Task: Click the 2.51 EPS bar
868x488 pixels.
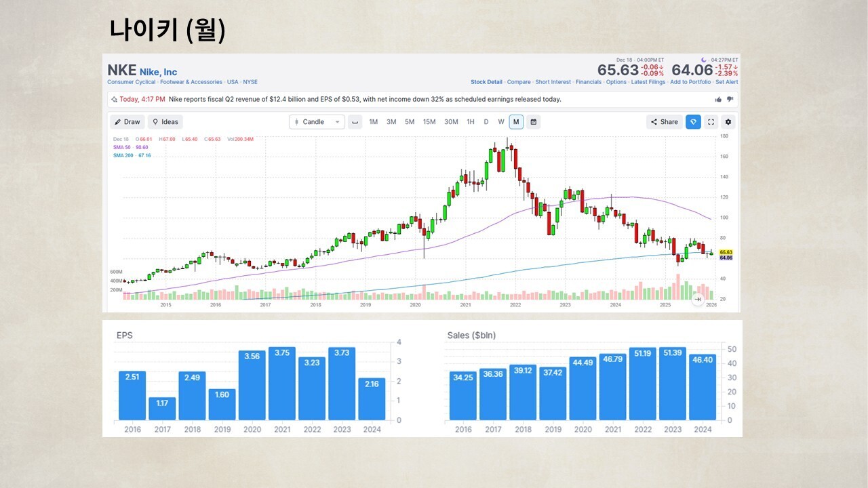Action: tap(132, 395)
